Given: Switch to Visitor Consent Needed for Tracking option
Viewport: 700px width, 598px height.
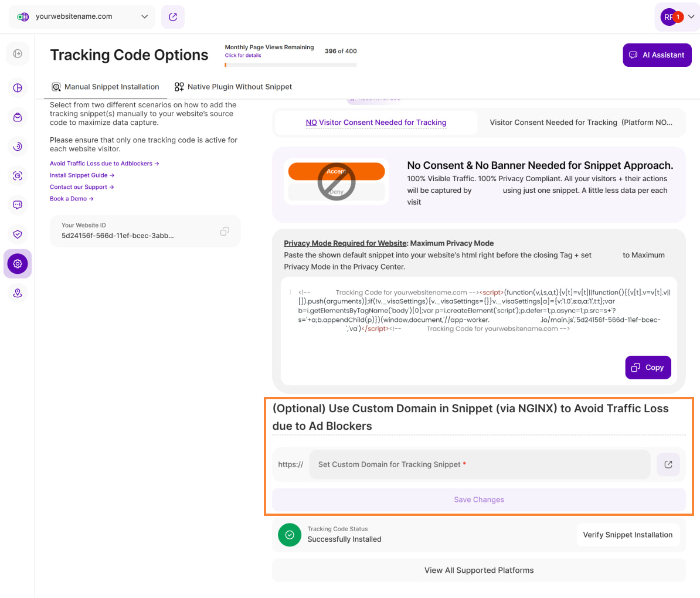Looking at the screenshot, I should pos(580,123).
